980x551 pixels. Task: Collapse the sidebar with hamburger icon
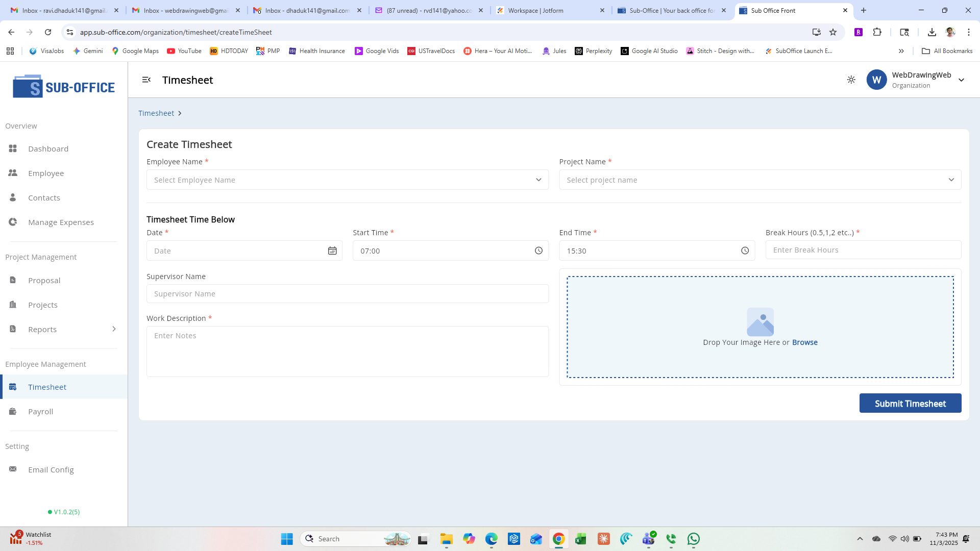click(146, 80)
